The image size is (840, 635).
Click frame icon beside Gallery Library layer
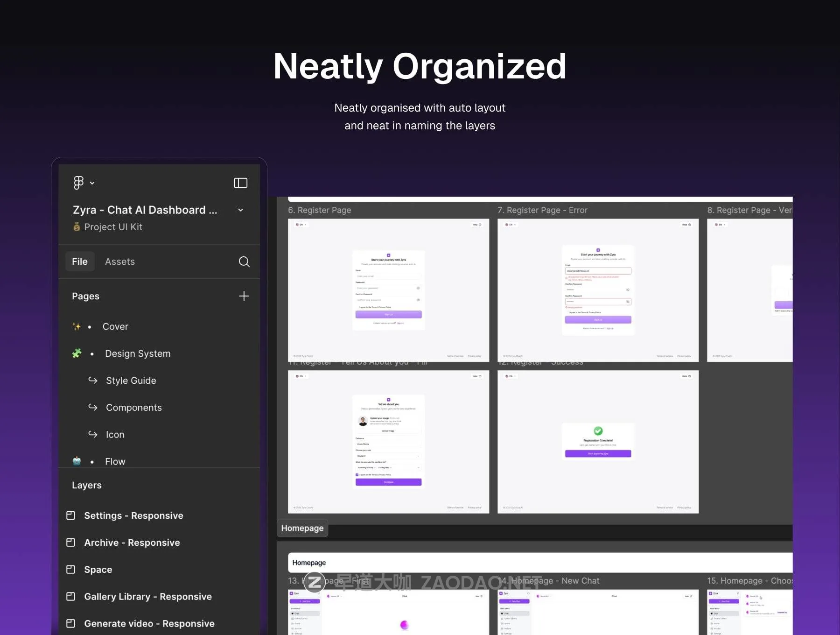[71, 597]
